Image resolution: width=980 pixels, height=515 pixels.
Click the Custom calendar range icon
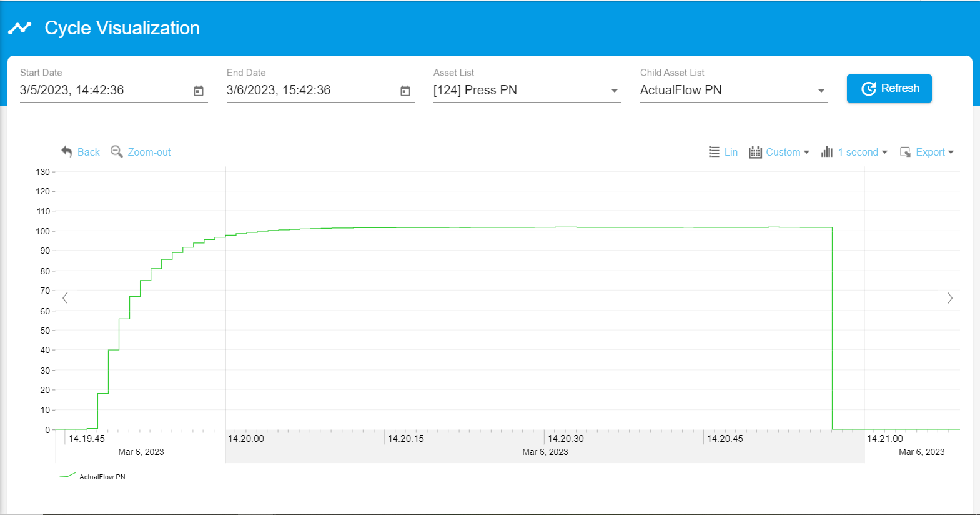point(755,152)
